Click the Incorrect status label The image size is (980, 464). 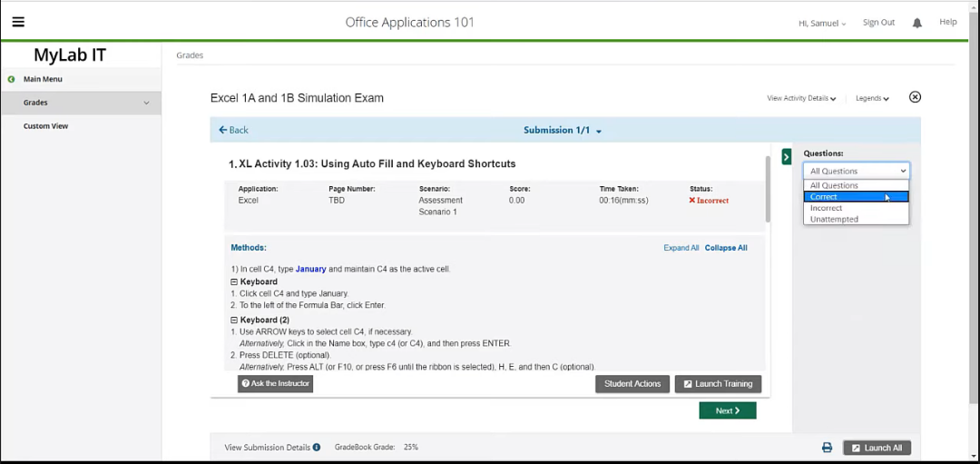709,201
